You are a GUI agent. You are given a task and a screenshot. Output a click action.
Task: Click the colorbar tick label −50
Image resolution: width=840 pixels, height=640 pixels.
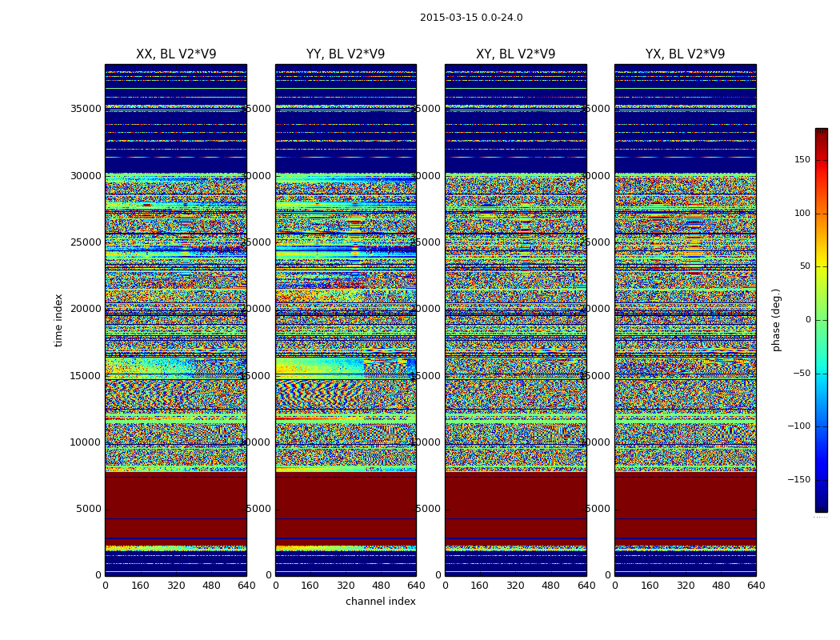pos(802,374)
